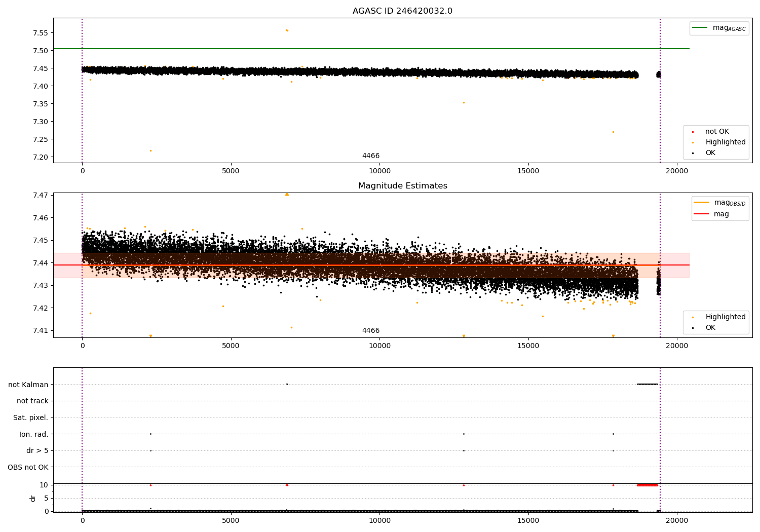This screenshot has width=760, height=532.
Task: Click the green mag AGASC legend entry
Action: (x=719, y=28)
